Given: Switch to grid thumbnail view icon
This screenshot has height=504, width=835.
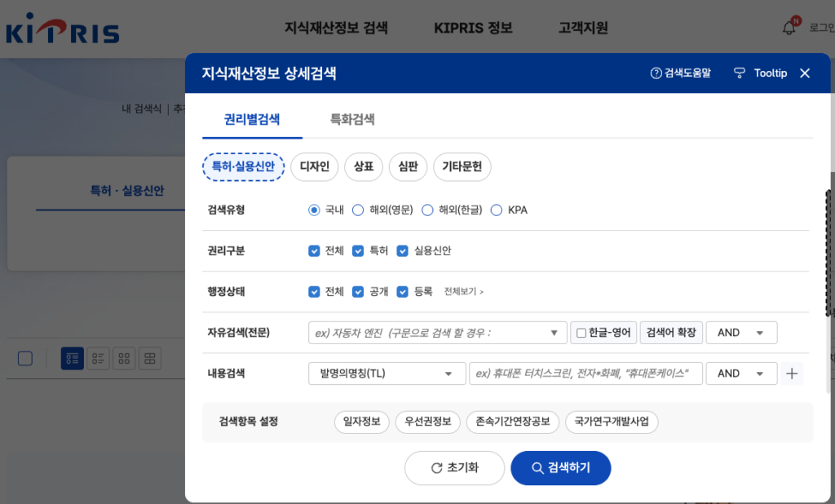Looking at the screenshot, I should click(x=124, y=359).
